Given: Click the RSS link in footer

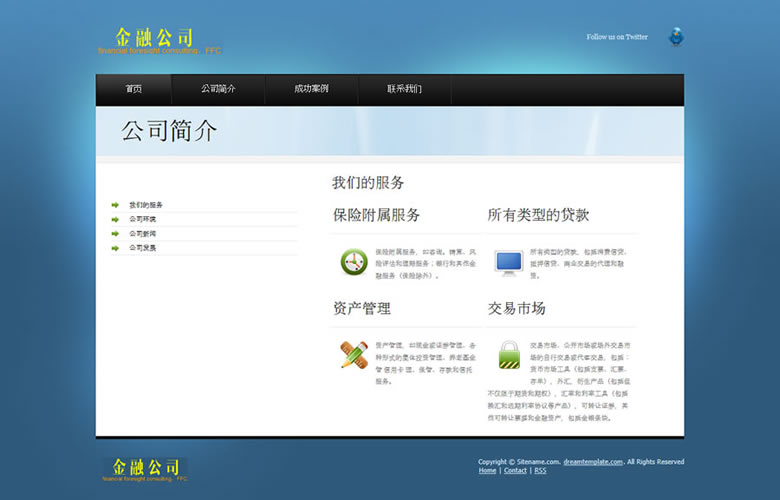Looking at the screenshot, I should pyautogui.click(x=540, y=471).
